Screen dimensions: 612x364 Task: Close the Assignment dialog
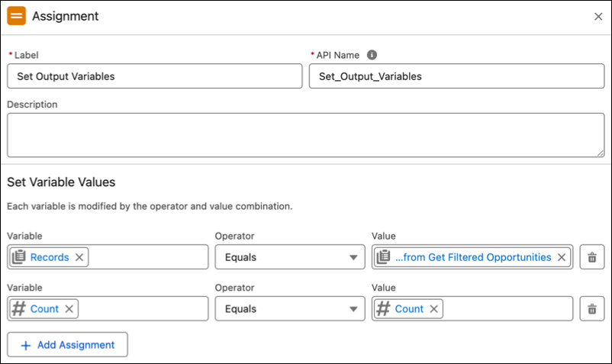click(x=598, y=16)
